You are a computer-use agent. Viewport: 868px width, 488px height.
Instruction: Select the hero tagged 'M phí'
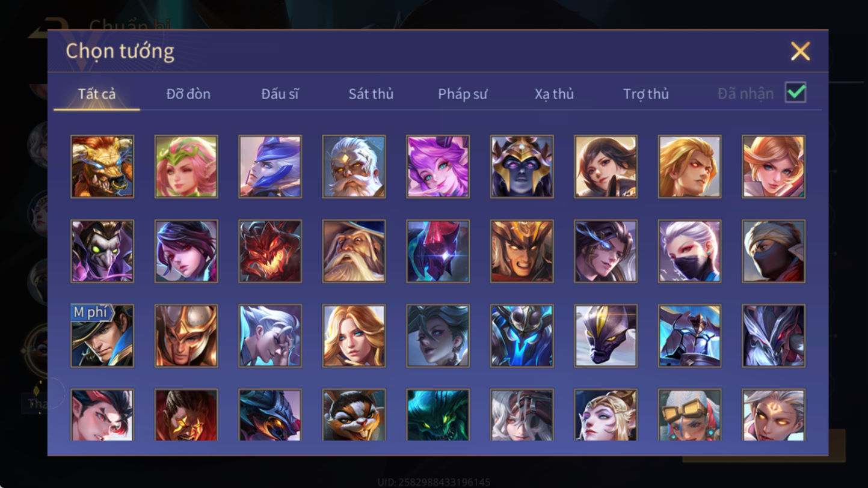[x=102, y=335]
